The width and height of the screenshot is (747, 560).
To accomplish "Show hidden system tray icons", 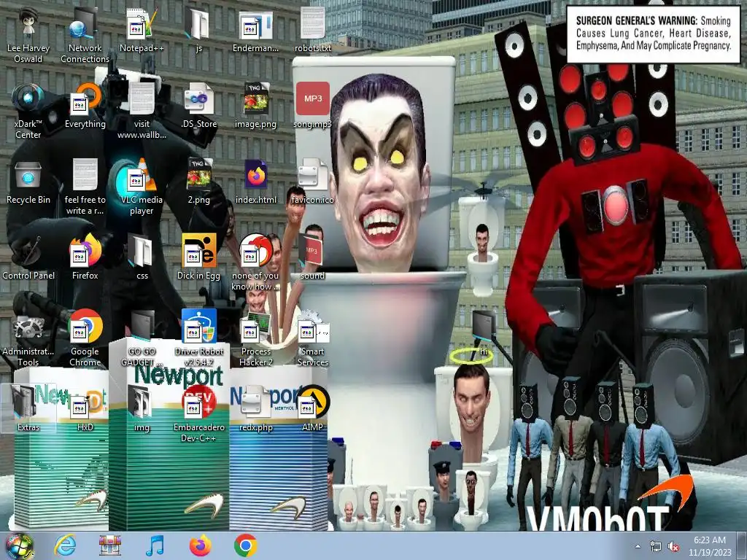I will pos(638,546).
